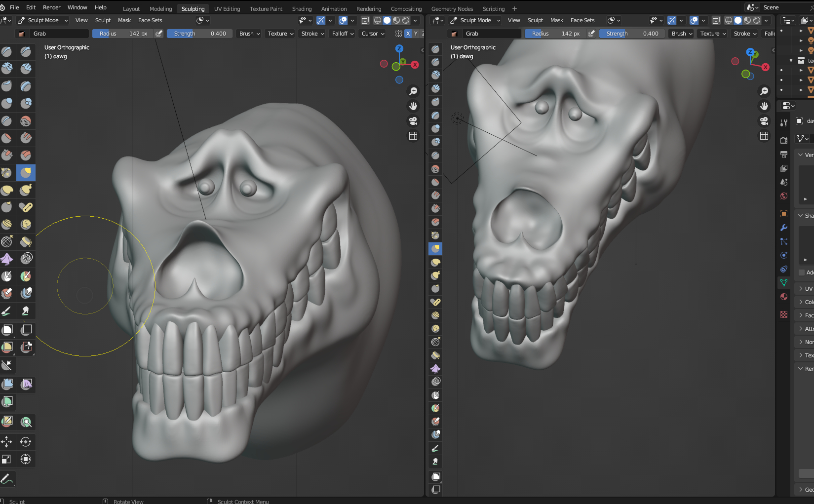Open the Material properties tab icon
The width and height of the screenshot is (814, 504).
[783, 297]
